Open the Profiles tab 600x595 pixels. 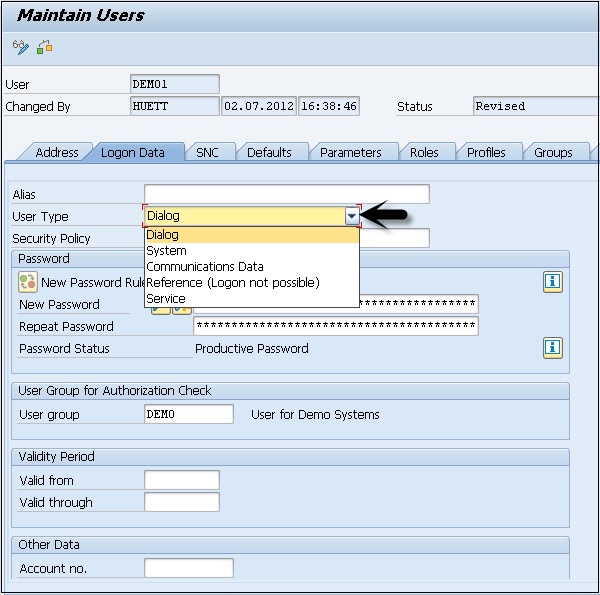tap(486, 153)
